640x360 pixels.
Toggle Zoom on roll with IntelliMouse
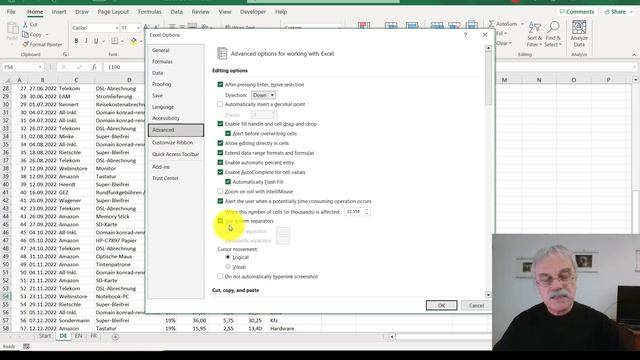click(x=220, y=191)
